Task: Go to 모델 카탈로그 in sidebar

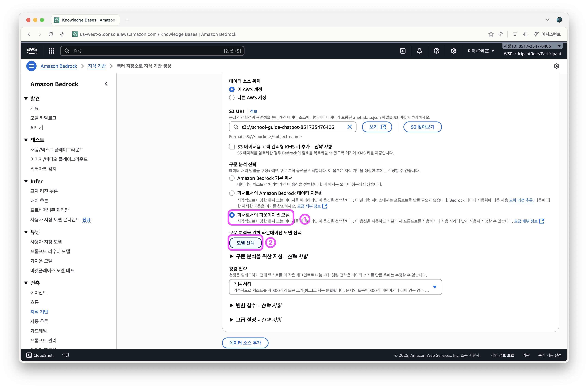Action: [43, 118]
